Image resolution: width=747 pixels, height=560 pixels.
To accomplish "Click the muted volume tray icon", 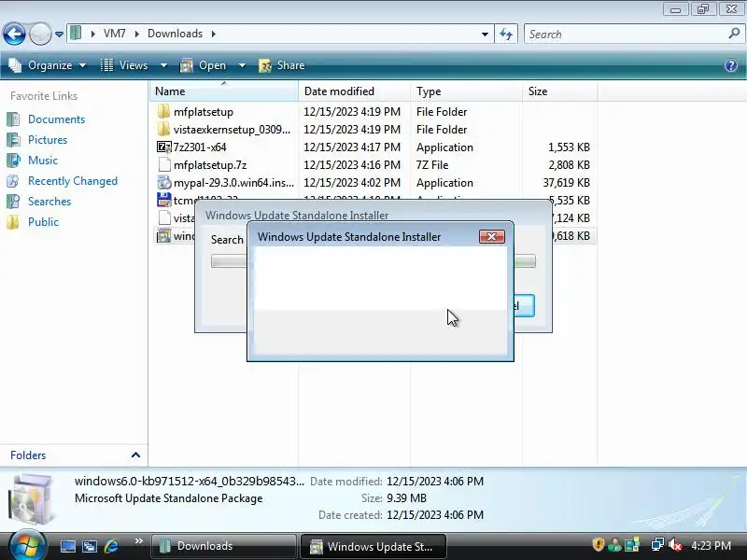I will (675, 545).
